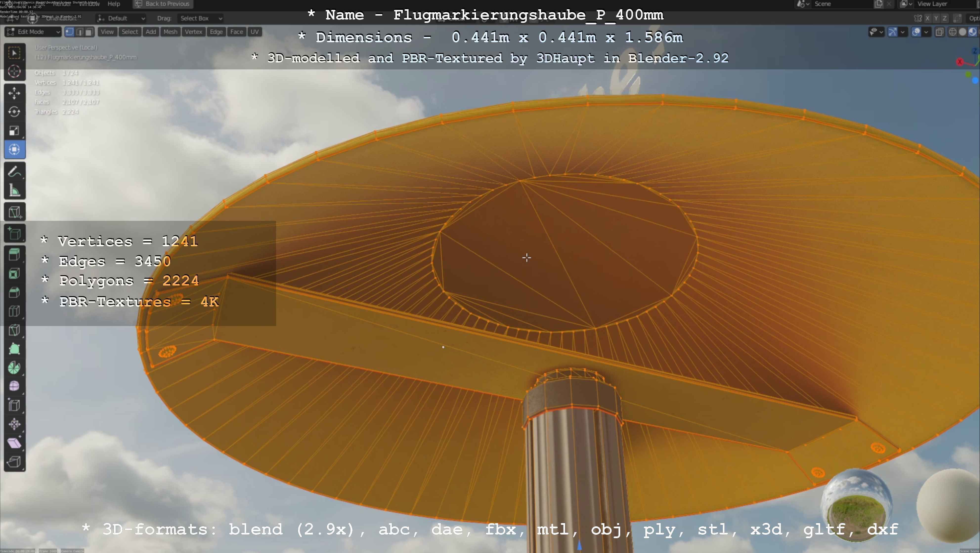The height and width of the screenshot is (553, 980).
Task: Enable vertex select mode
Action: click(70, 32)
